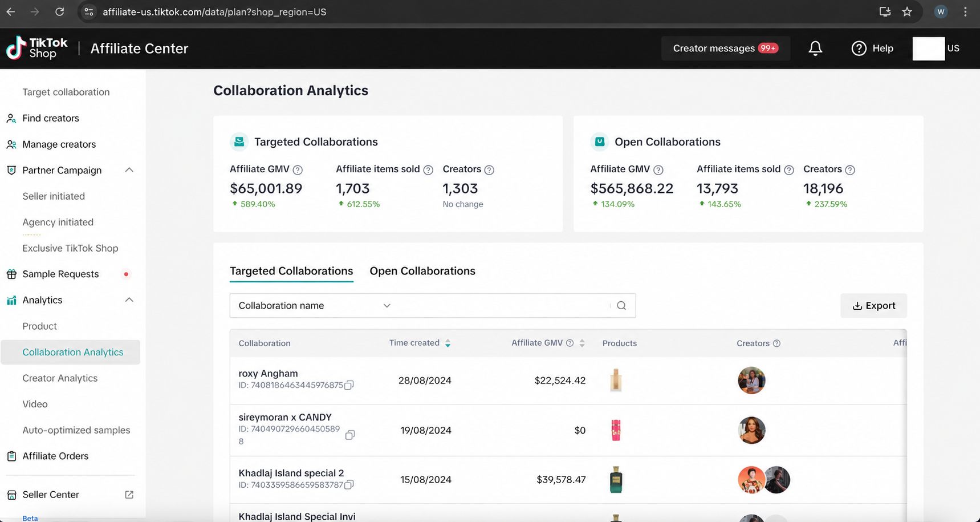The image size is (980, 522).
Task: Click into the collaboration search field
Action: click(503, 306)
